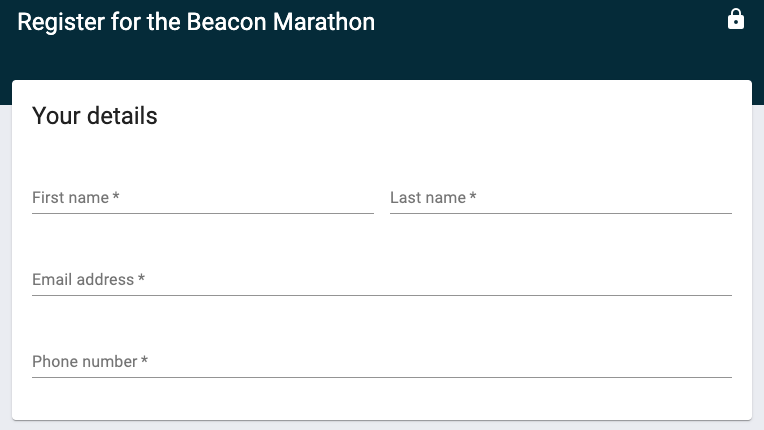Click the underline of the Last name field
This screenshot has height=430, width=764.
tap(560, 213)
